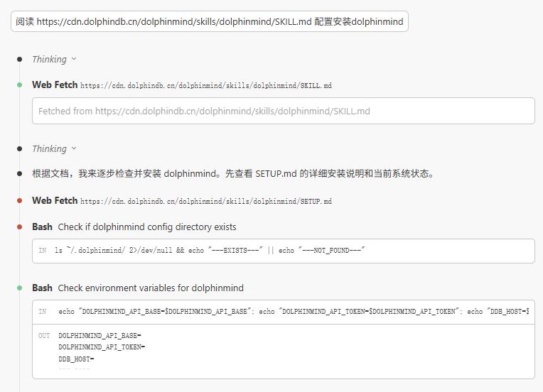Open the URL ending in SKILL.md

[x=206, y=85]
